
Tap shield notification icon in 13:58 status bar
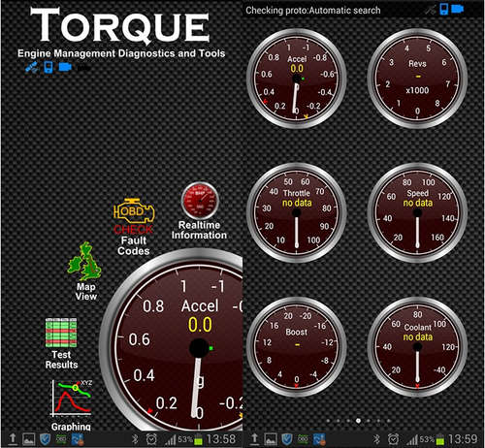pos(45,439)
